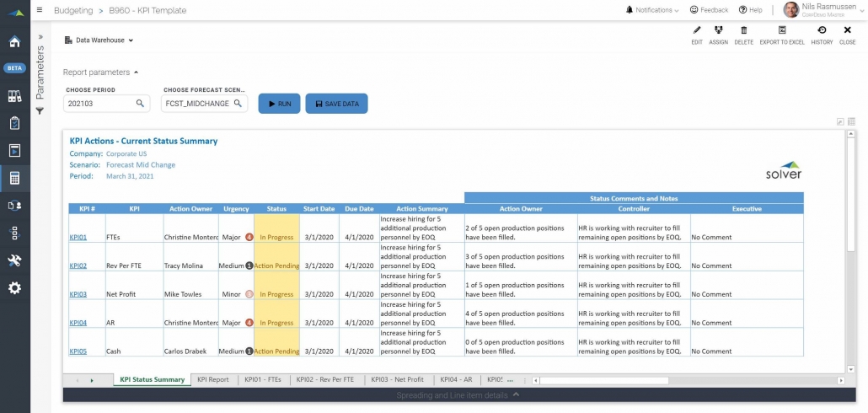This screenshot has height=413, width=868.
Task: Click the SAVE DATA button
Action: pos(336,104)
